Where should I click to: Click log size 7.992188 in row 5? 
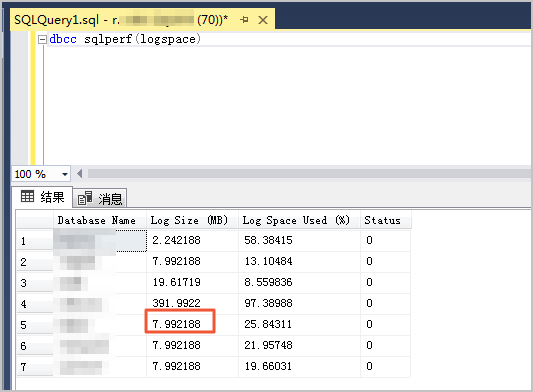click(x=192, y=324)
